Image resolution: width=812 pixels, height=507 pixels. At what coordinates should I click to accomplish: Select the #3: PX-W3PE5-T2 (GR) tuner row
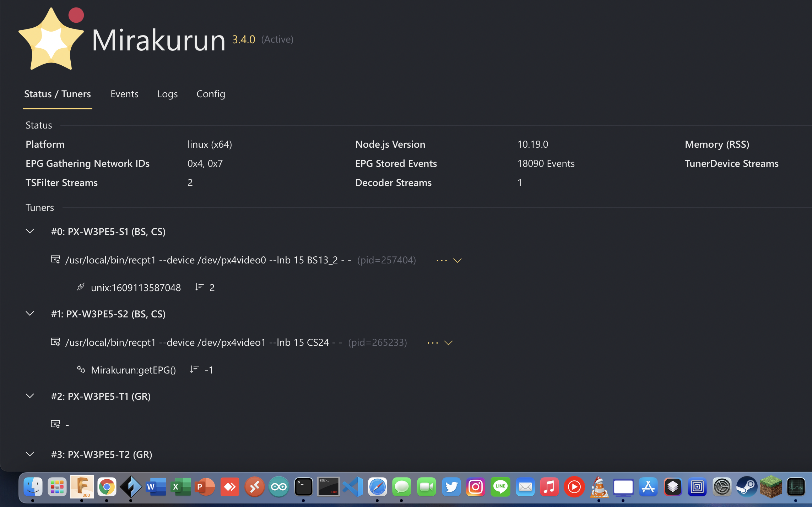(x=102, y=455)
